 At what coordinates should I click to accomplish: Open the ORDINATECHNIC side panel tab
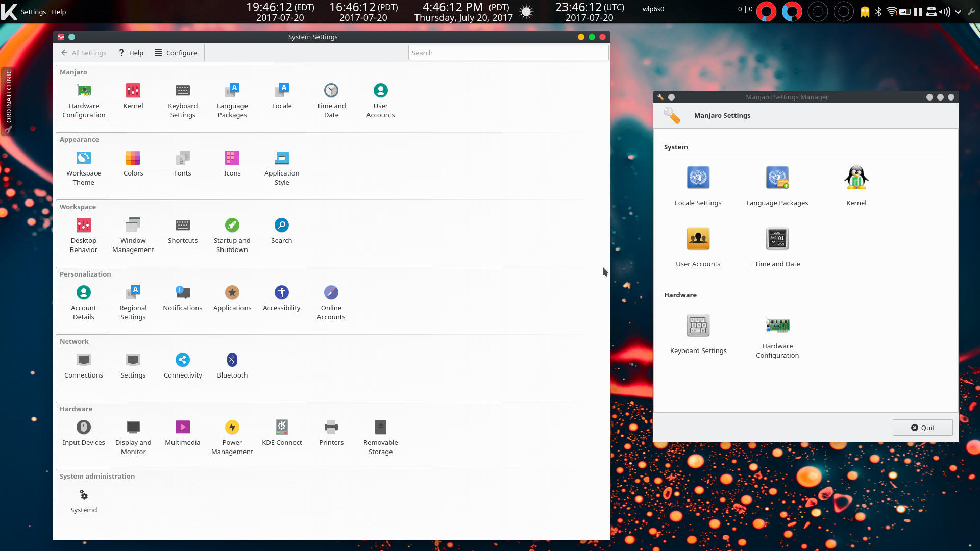click(x=8, y=101)
